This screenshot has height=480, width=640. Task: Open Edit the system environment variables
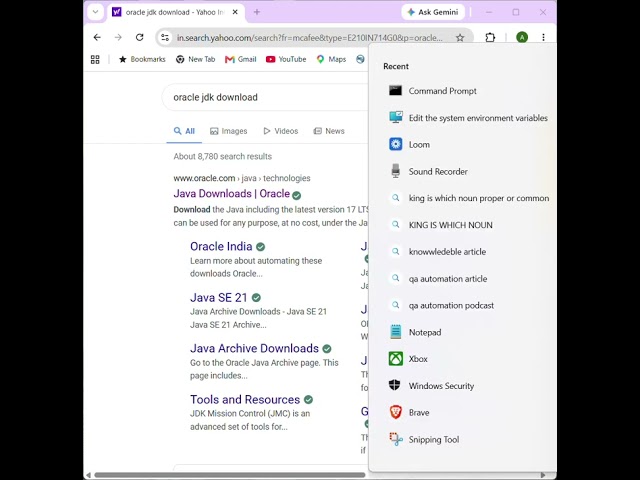coord(468,118)
